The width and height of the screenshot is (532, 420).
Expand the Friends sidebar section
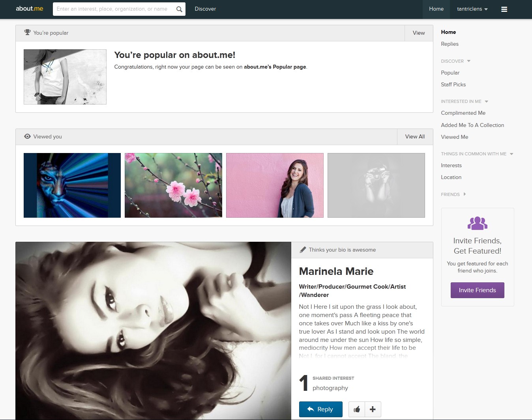pos(465,194)
